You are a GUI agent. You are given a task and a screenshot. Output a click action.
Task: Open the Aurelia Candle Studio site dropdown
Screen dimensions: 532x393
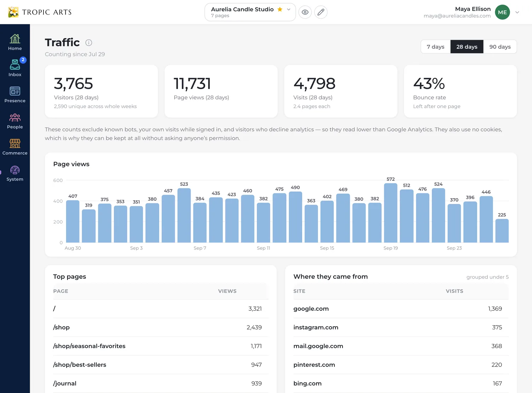coord(250,12)
